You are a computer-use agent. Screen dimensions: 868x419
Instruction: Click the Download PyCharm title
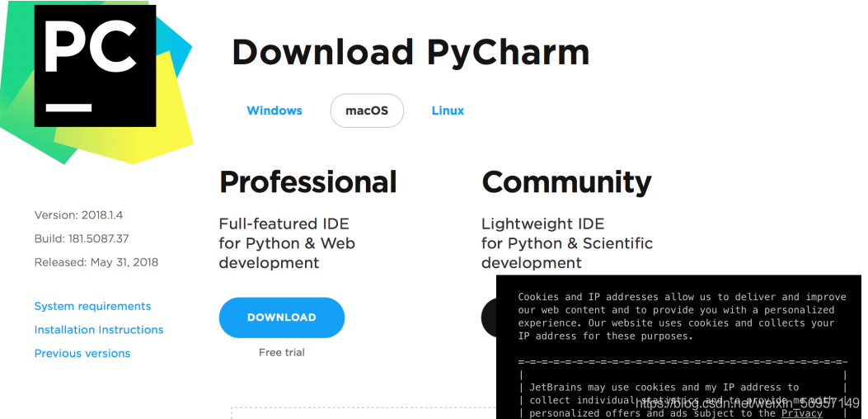coord(411,52)
